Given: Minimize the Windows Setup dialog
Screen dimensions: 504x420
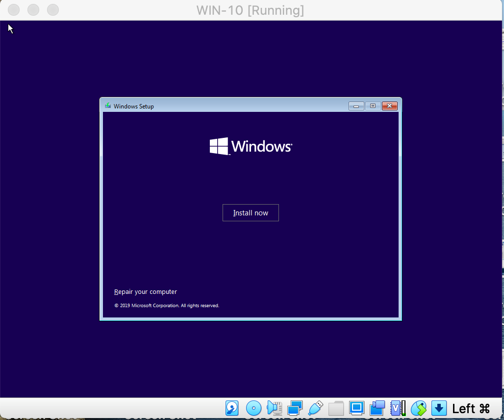Looking at the screenshot, I should [x=356, y=106].
